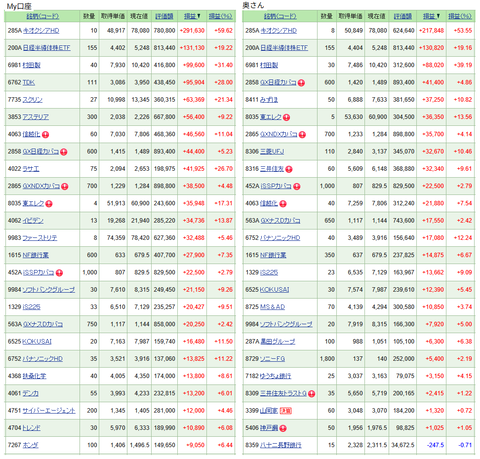Sort My口座 table by 銘柄(コード) header
This screenshot has height=459, width=480.
(42, 16)
